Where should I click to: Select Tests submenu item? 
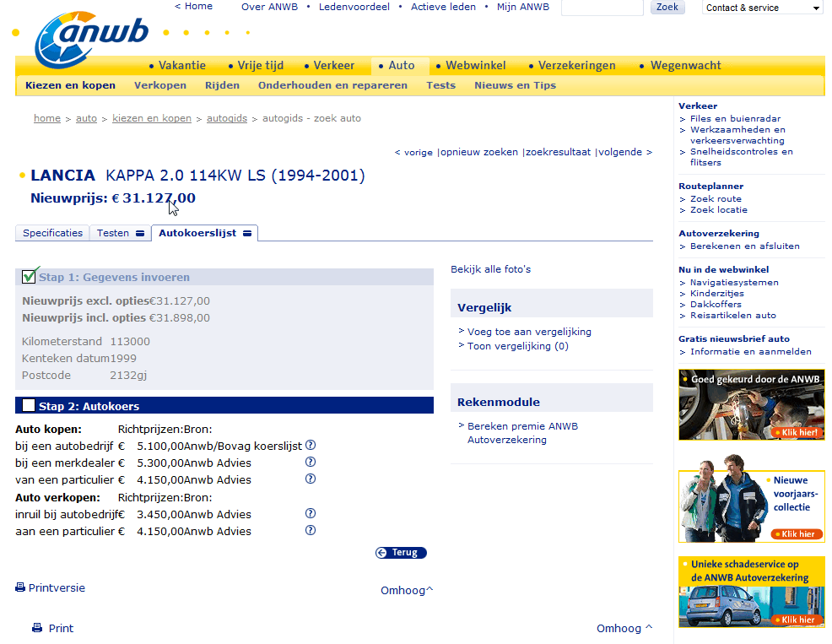[441, 85]
